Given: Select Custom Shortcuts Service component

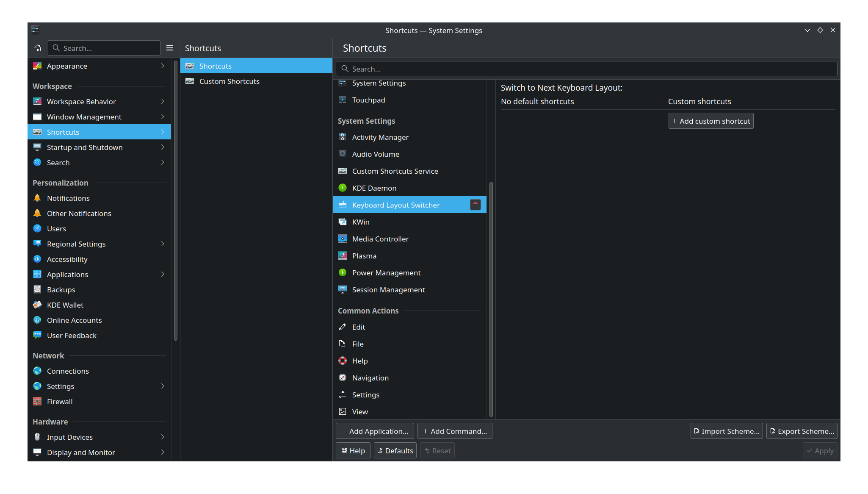Looking at the screenshot, I should 409,171.
